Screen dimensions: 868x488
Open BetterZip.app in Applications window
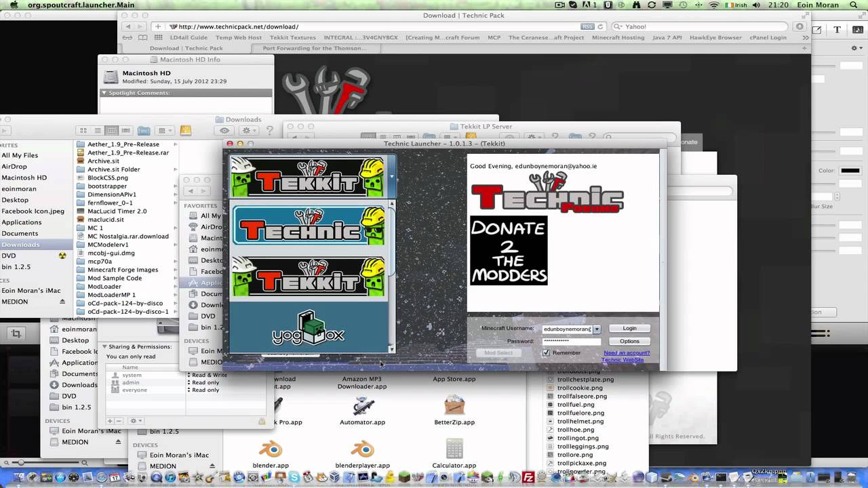click(454, 410)
